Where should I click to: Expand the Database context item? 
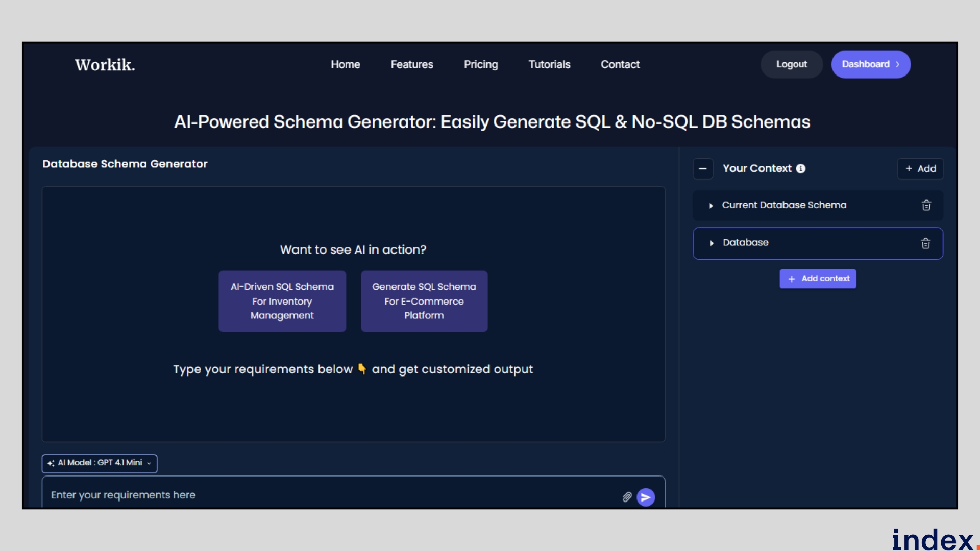(x=712, y=243)
